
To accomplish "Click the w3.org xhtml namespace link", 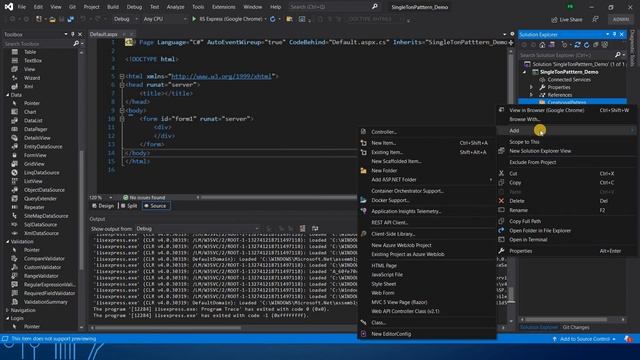I will coord(221,76).
